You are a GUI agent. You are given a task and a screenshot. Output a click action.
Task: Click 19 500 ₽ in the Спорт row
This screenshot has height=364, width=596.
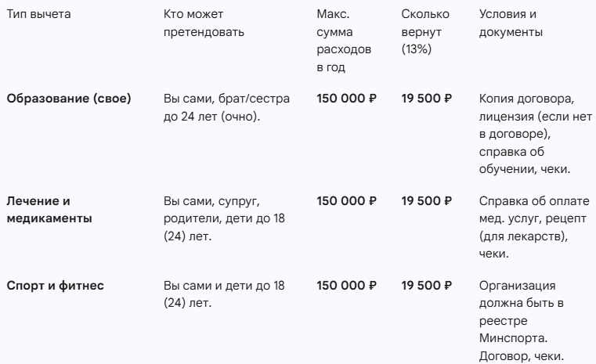427,286
